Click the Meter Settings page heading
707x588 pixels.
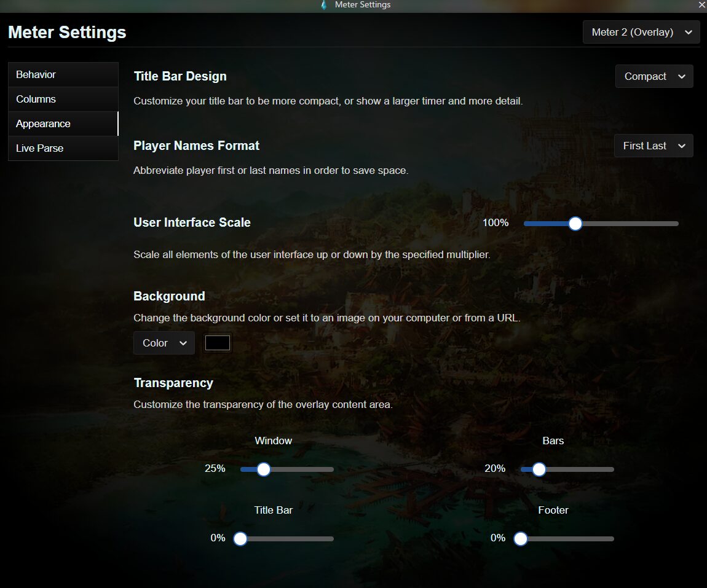click(x=67, y=32)
